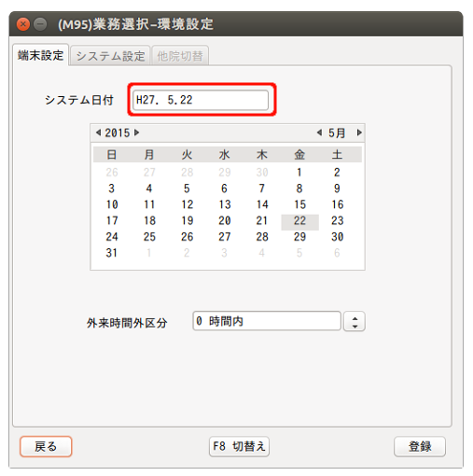The height and width of the screenshot is (476, 473).
Task: Go to previous month before 5月
Action: coord(319,133)
